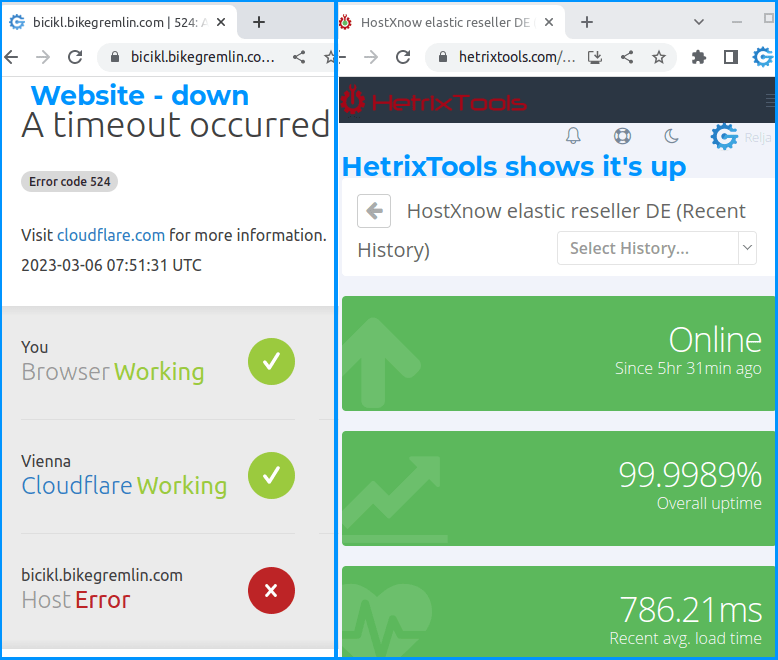Bookmark the HetrixTools page with star
778x660 pixels.
pos(659,58)
